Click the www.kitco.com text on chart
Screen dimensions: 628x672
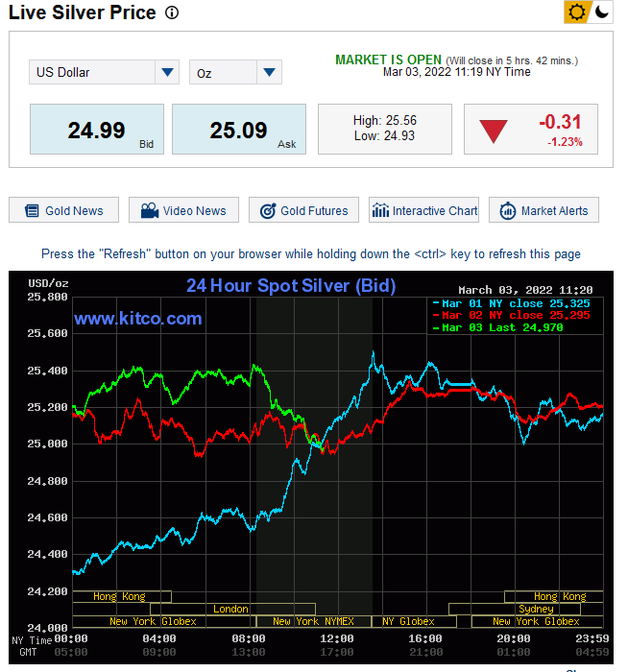click(137, 319)
